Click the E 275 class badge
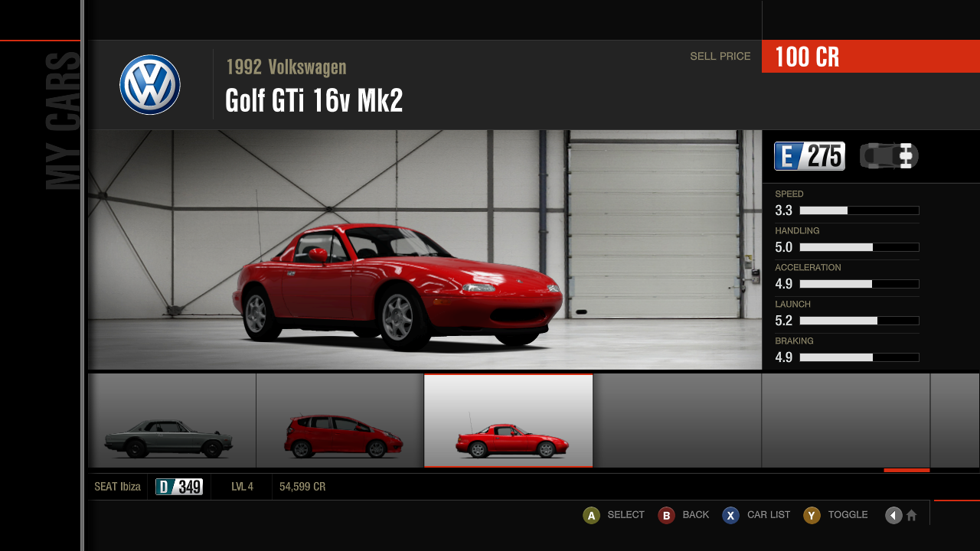This screenshot has height=551, width=980. 809,156
